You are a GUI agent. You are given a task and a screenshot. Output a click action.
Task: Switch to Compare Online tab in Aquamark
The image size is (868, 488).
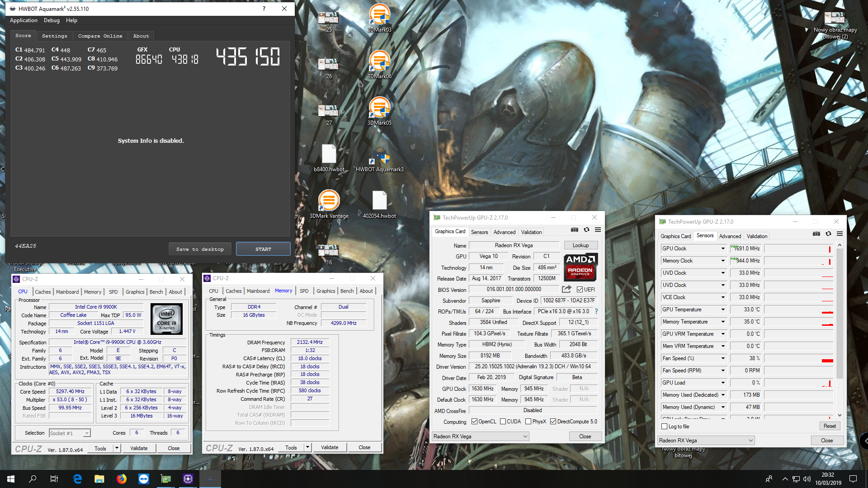click(x=100, y=36)
